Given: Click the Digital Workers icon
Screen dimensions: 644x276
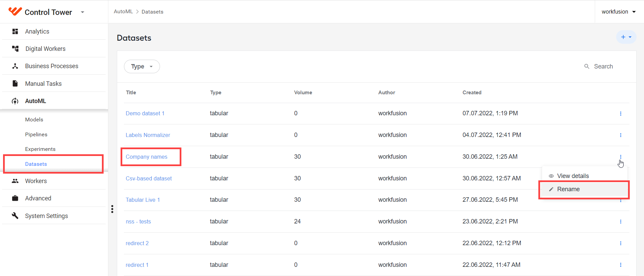Looking at the screenshot, I should point(15,49).
